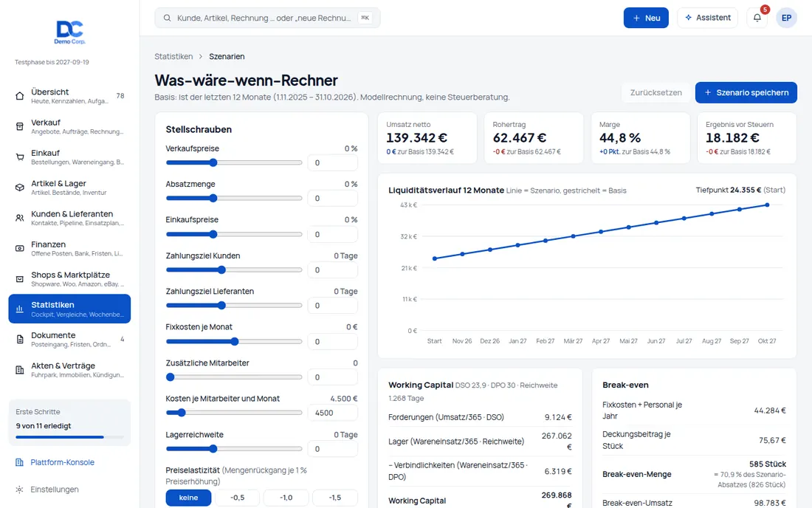
Task: Click the Einkauf cart icon
Action: [20, 157]
